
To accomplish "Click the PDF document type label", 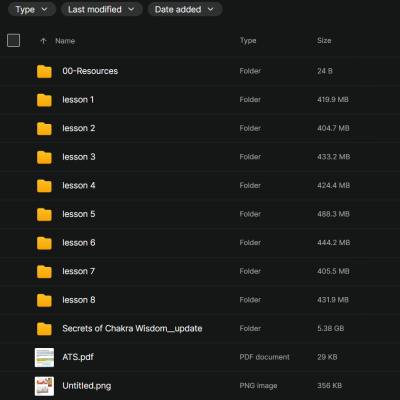I will click(x=264, y=357).
